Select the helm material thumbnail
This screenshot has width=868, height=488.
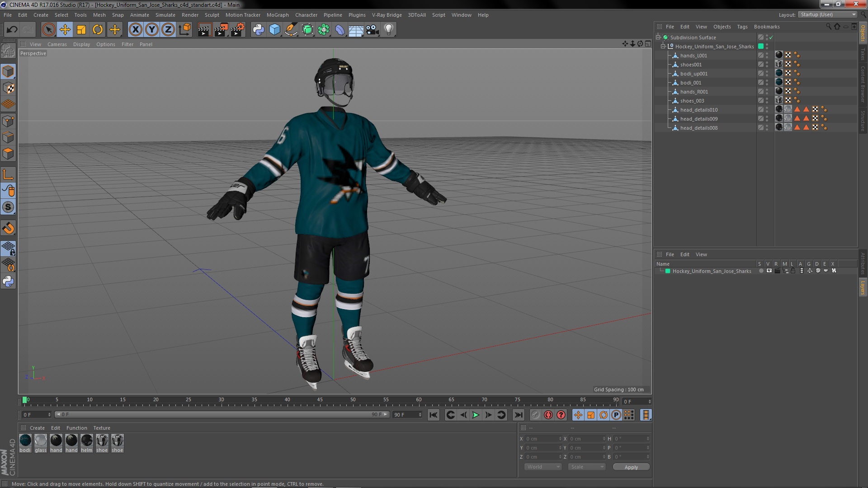click(x=87, y=443)
